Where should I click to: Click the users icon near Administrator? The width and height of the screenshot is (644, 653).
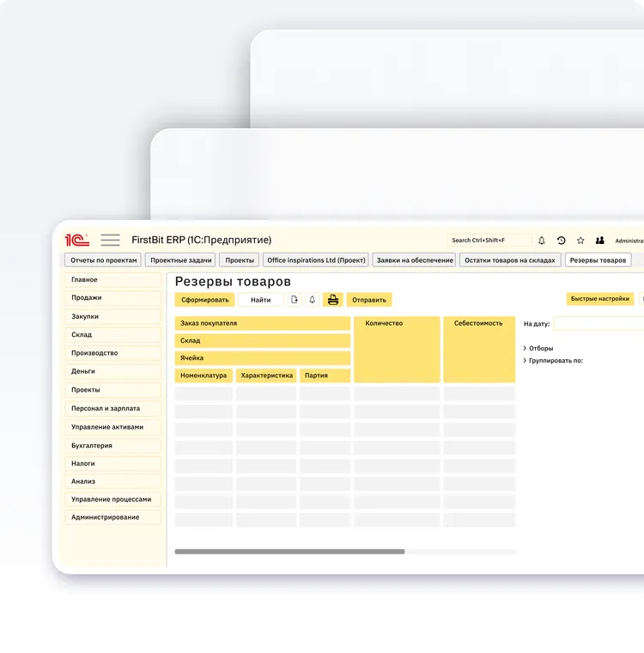pyautogui.click(x=600, y=241)
